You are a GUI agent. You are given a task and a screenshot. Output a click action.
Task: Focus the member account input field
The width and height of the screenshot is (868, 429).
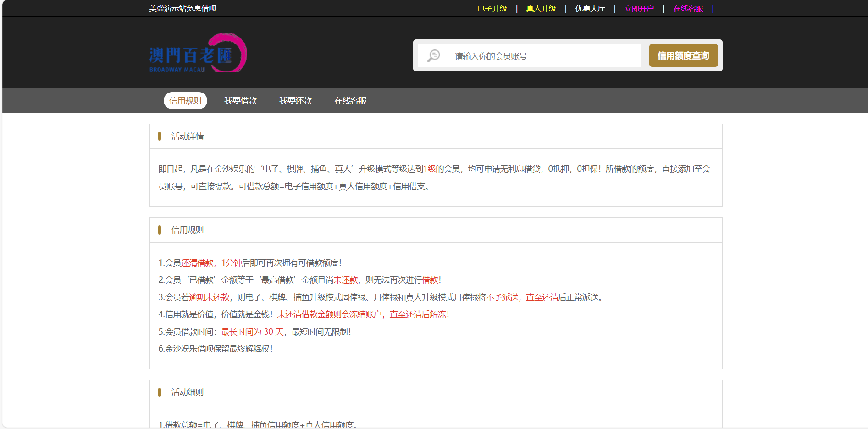coord(546,56)
